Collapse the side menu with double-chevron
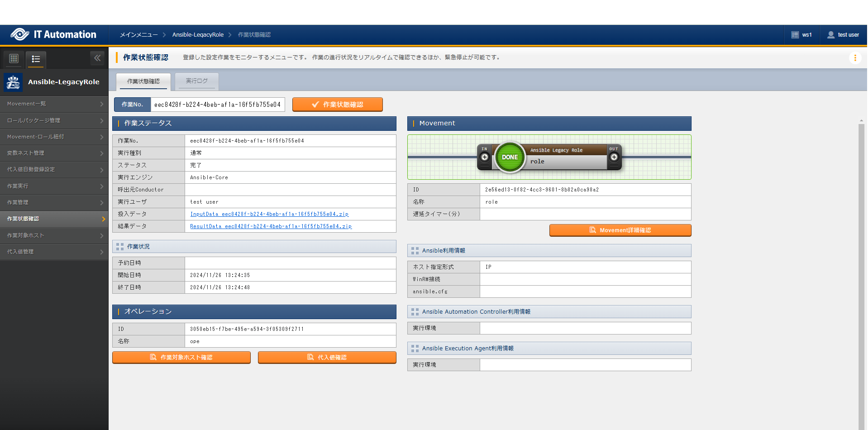The width and height of the screenshot is (868, 430). (97, 58)
